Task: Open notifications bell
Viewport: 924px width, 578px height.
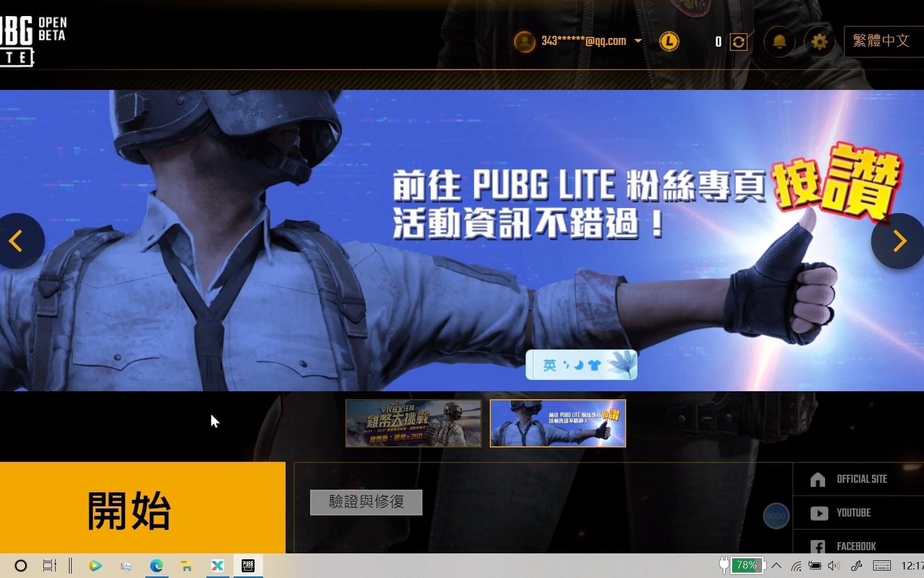Action: (x=780, y=41)
